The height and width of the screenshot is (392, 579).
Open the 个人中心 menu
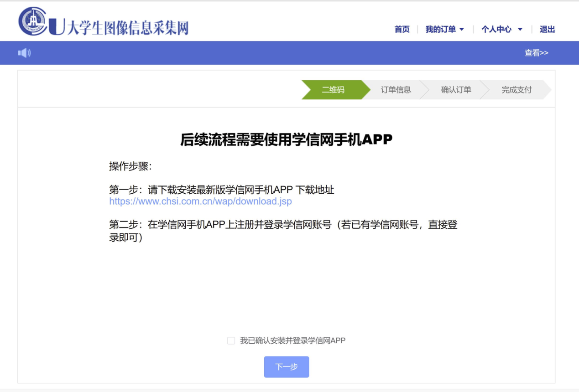point(496,29)
